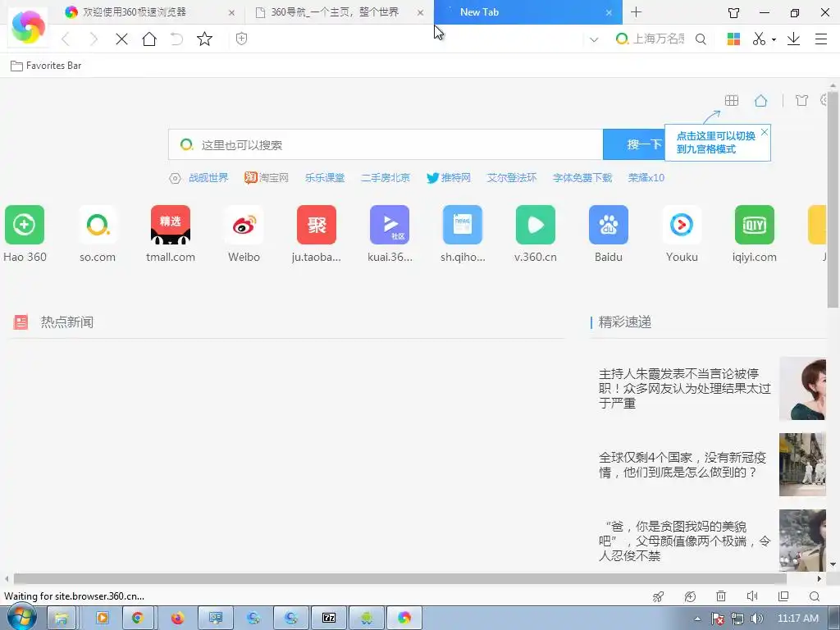Open the 字体免费下载 link

[582, 178]
